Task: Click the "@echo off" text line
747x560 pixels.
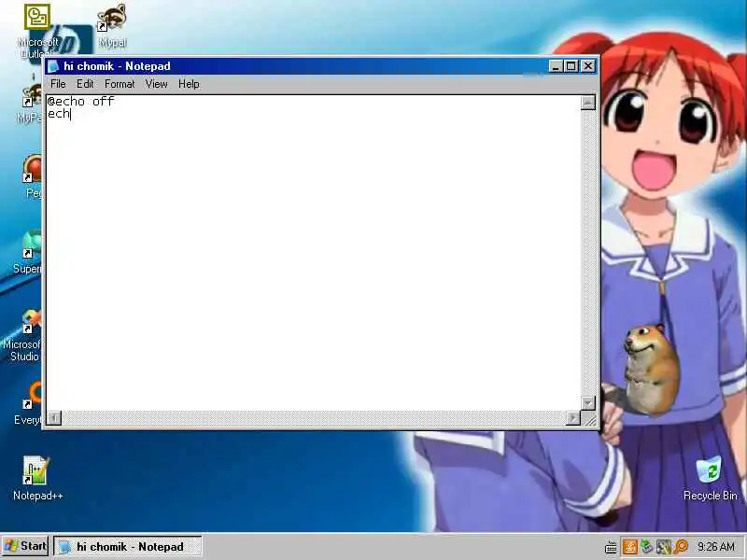Action: (x=80, y=101)
